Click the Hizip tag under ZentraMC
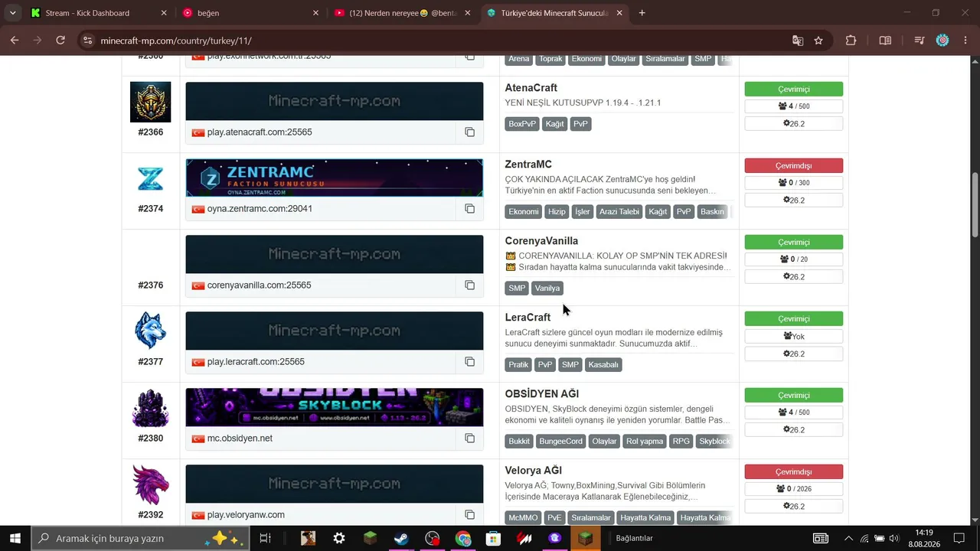Screen dimensions: 980x551 [557, 212]
